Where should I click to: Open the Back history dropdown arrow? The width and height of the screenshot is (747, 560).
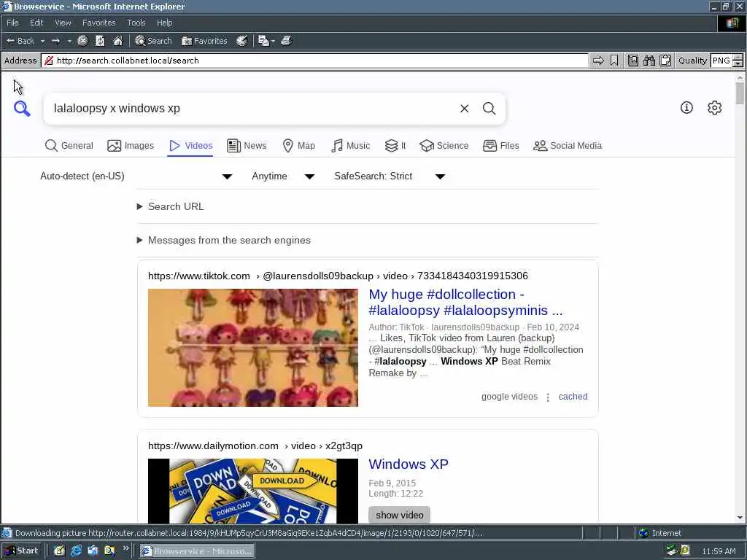pyautogui.click(x=42, y=41)
